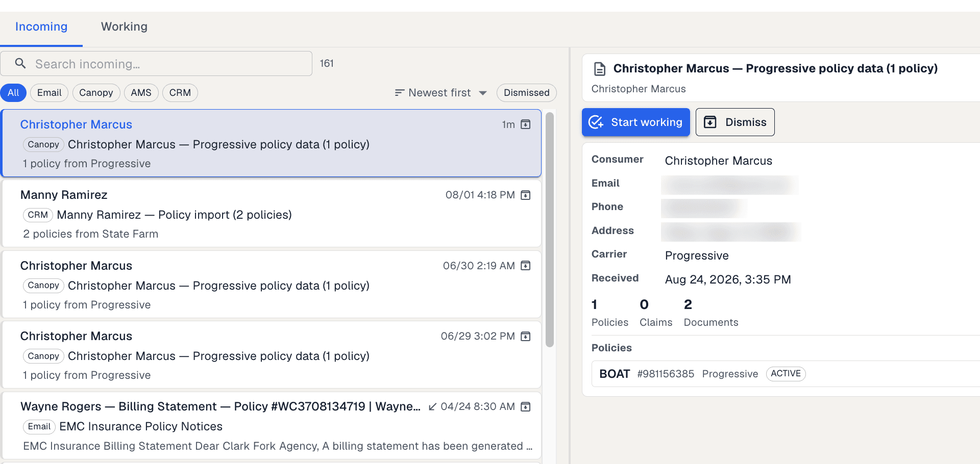Screen dimensions: 980x464
Task: Click the ACTIVE status badge
Action: pos(786,374)
